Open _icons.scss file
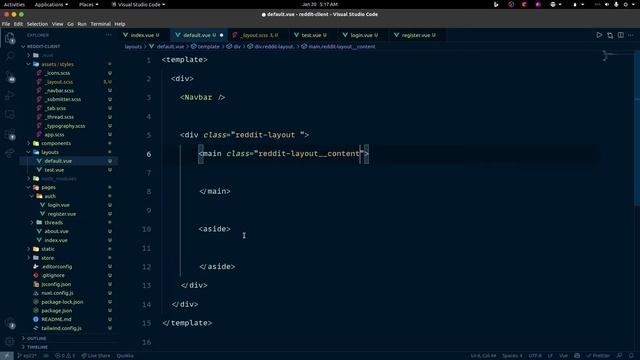The width and height of the screenshot is (640, 360). [57, 73]
